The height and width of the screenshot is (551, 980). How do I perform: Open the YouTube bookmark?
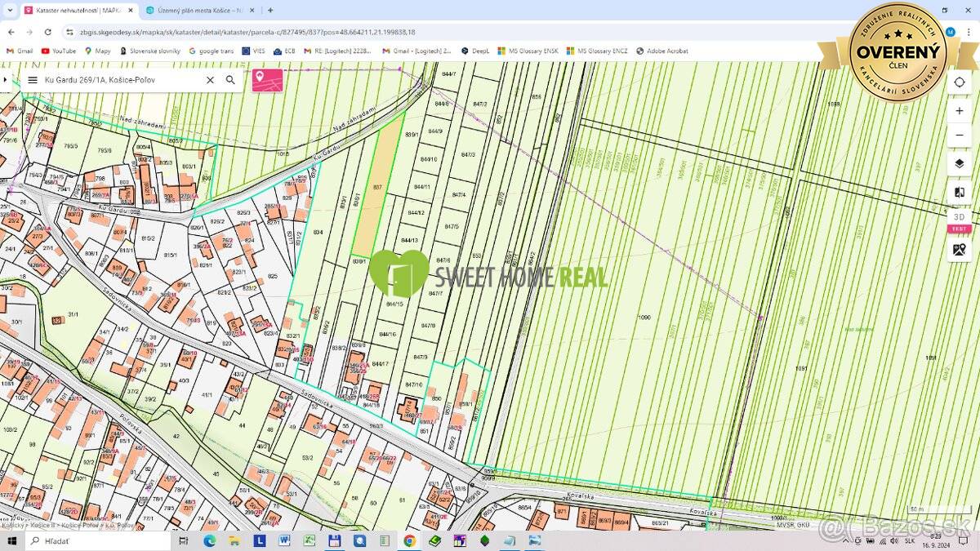[58, 51]
